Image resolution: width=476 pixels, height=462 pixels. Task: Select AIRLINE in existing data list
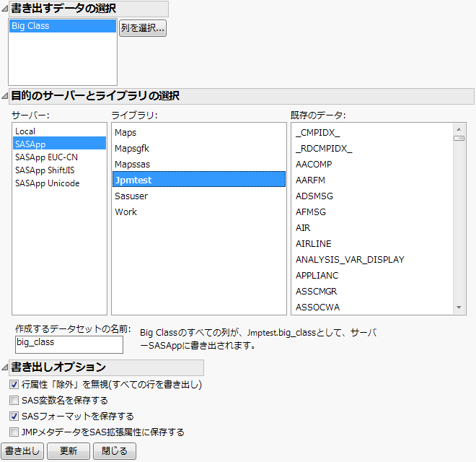[313, 243]
